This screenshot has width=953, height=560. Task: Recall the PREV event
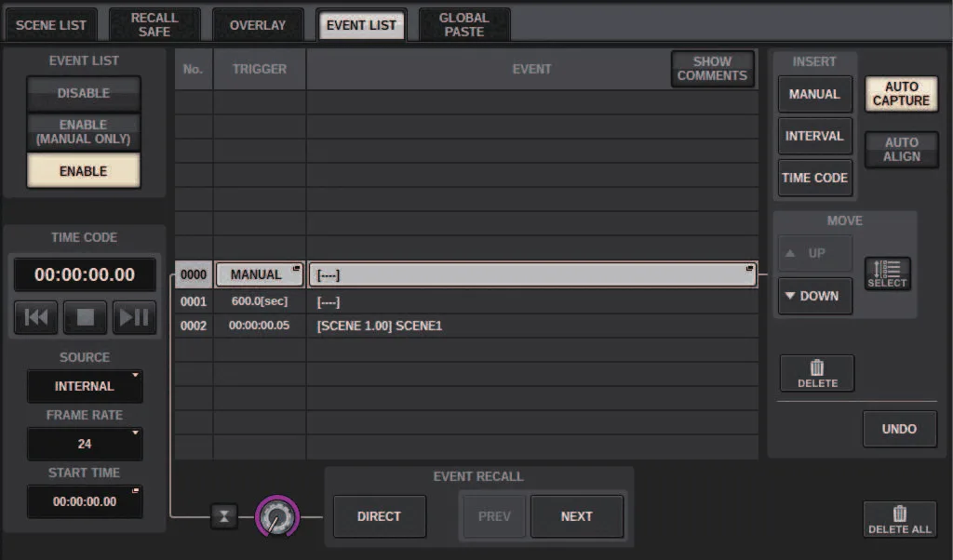click(x=494, y=516)
